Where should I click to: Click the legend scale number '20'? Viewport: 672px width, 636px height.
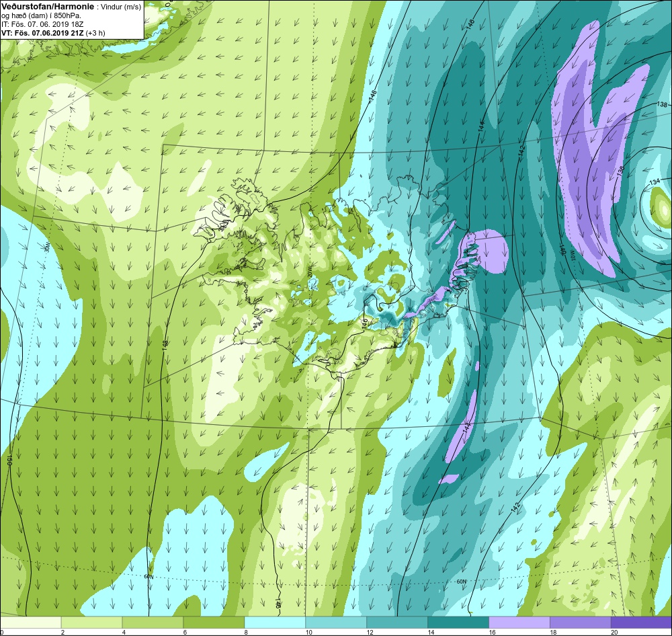[614, 632]
